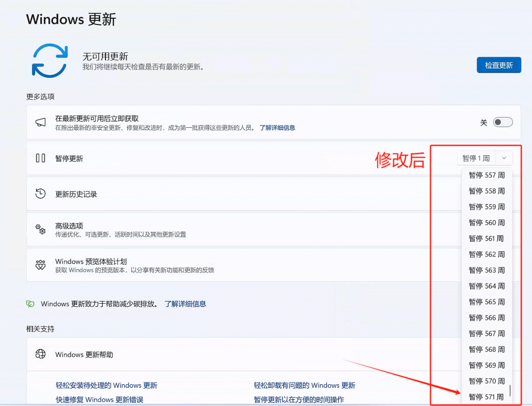Open the 更新历史记录 row
The image size is (532, 406).
click(273, 194)
